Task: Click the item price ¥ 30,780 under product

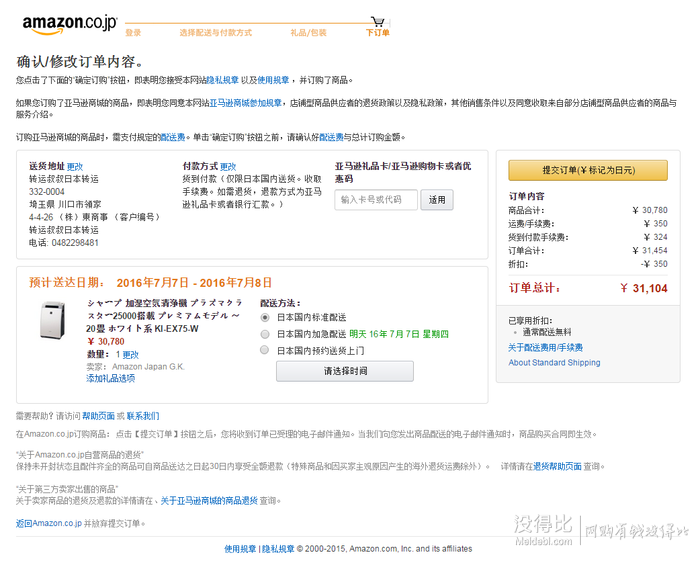Action: click(x=106, y=341)
